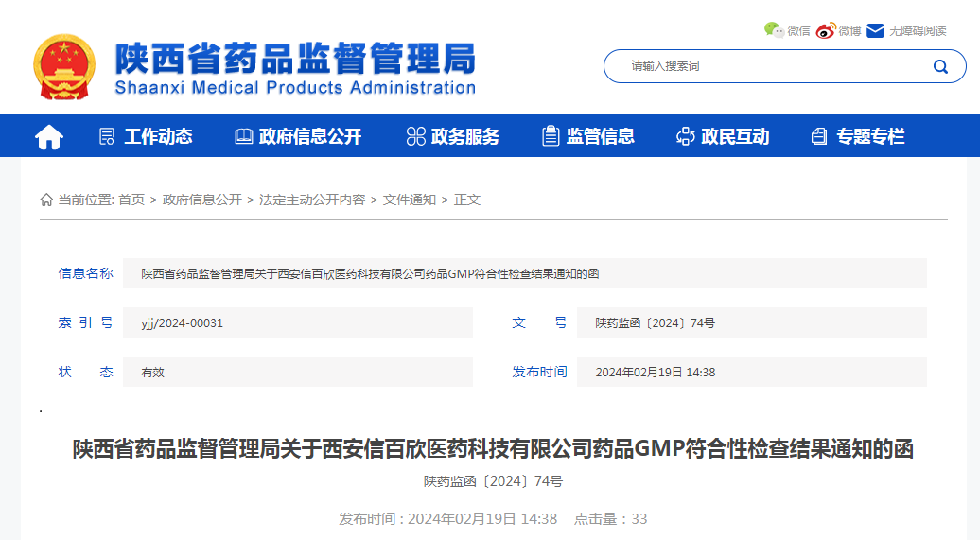Click the Shaanxi Medical Products Administration subtitle
This screenshot has height=540, width=980.
pos(295,88)
